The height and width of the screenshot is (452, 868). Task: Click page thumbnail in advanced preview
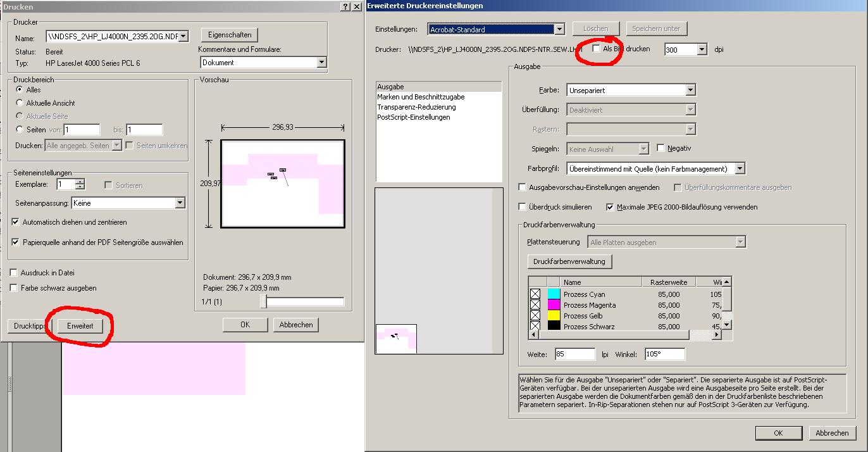click(x=396, y=339)
